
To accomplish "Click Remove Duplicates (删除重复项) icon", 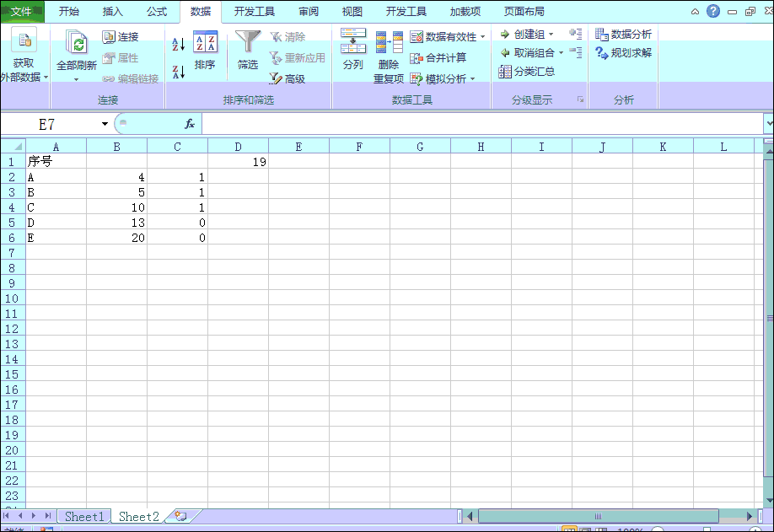I will point(389,44).
